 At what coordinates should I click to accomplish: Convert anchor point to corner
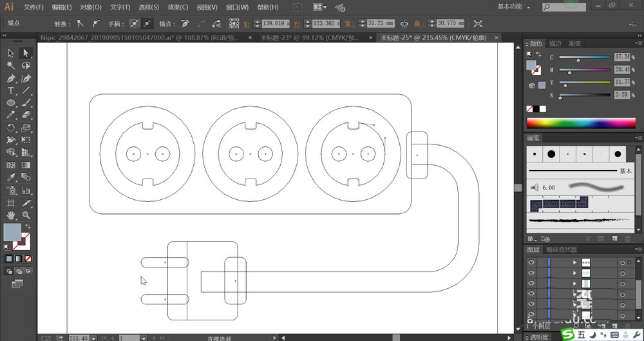click(x=80, y=24)
